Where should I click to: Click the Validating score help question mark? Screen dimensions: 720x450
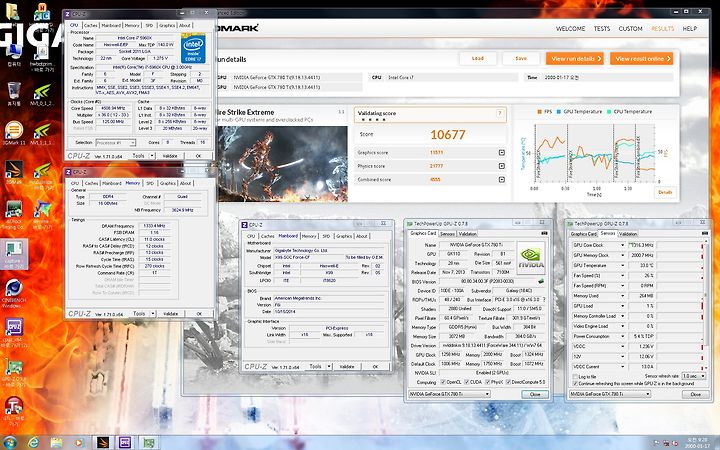(x=500, y=113)
